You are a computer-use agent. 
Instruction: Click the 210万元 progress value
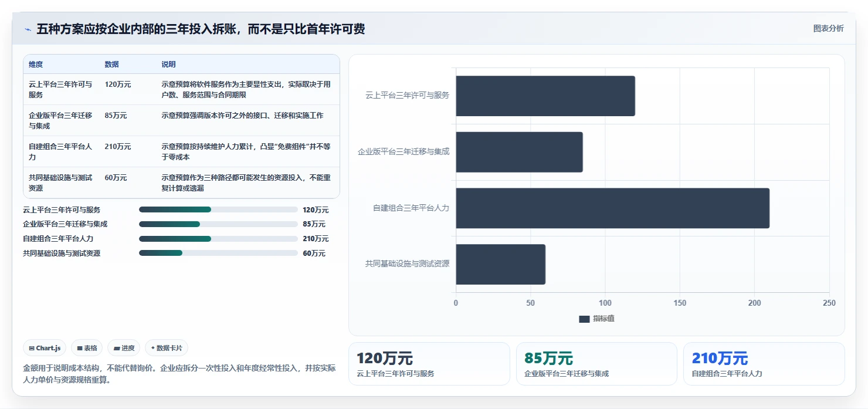(x=316, y=239)
